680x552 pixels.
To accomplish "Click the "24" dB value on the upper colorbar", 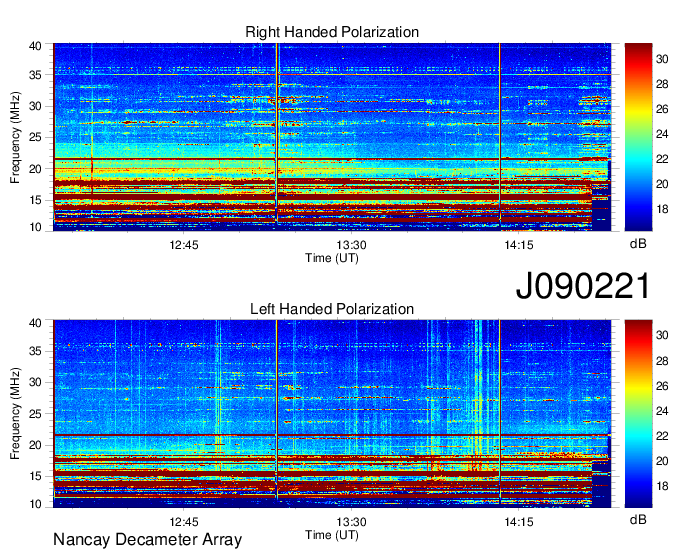I will click(x=662, y=134).
